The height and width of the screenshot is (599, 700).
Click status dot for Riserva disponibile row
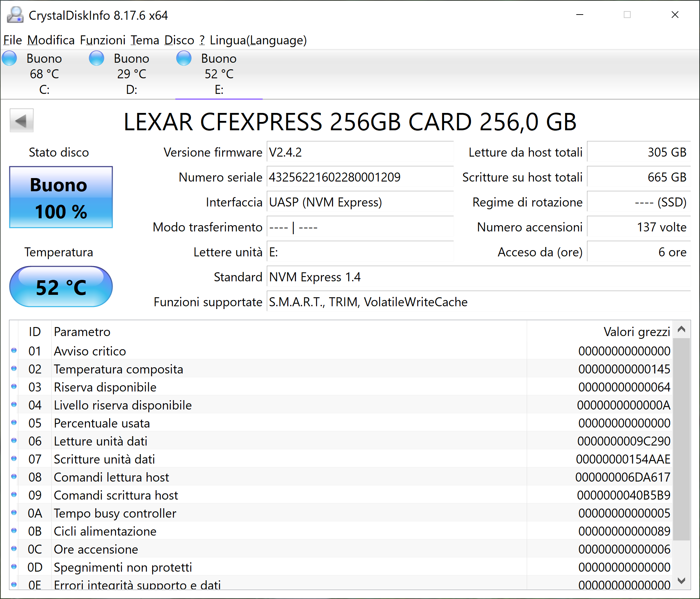[14, 387]
